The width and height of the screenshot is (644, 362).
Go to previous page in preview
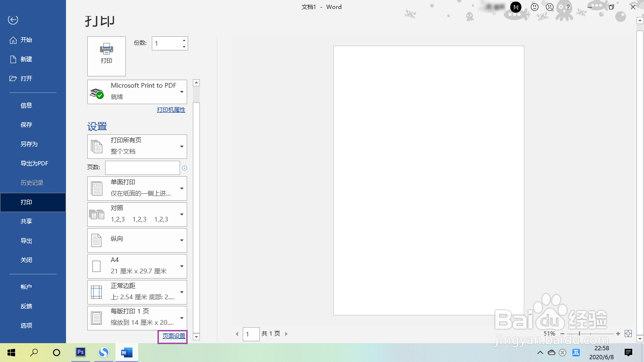(237, 334)
